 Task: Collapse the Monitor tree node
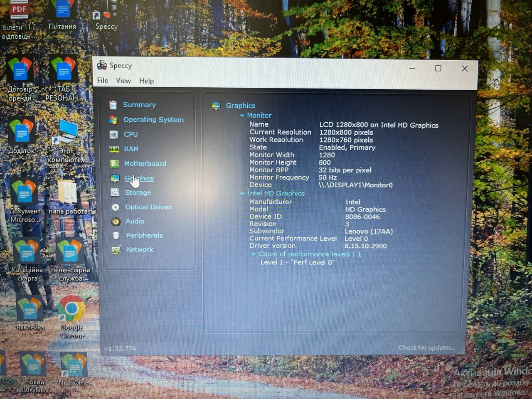tap(242, 116)
